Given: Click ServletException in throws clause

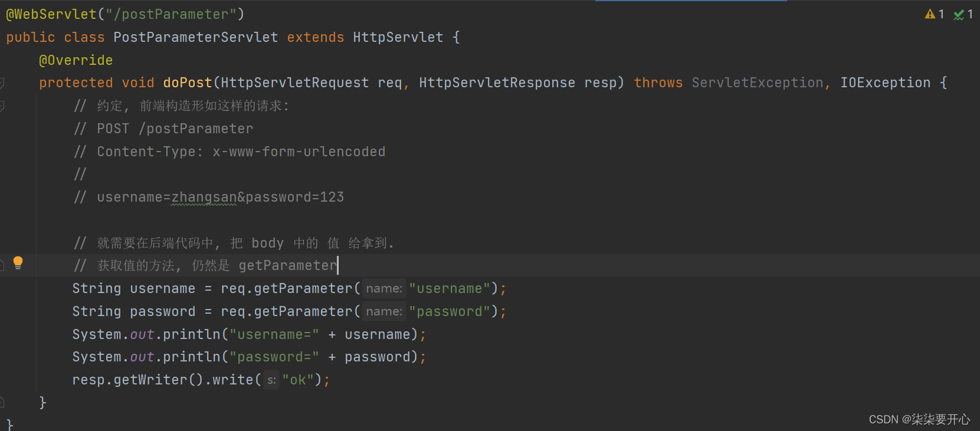Looking at the screenshot, I should coord(757,83).
